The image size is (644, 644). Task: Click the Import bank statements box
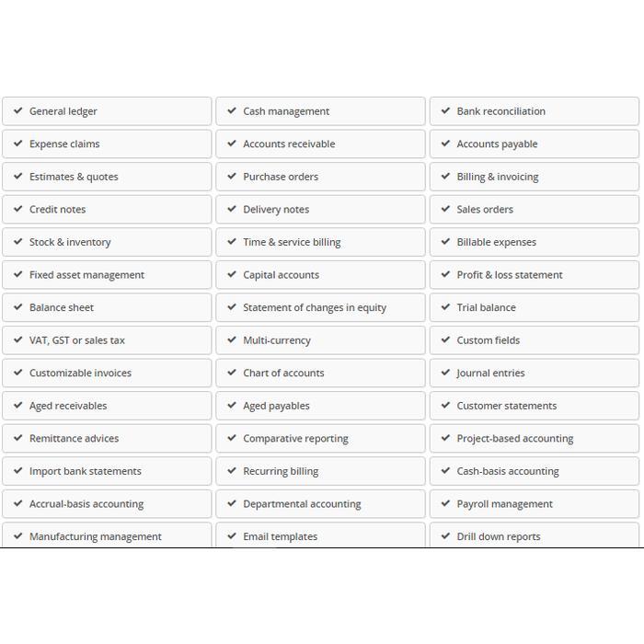pos(107,471)
